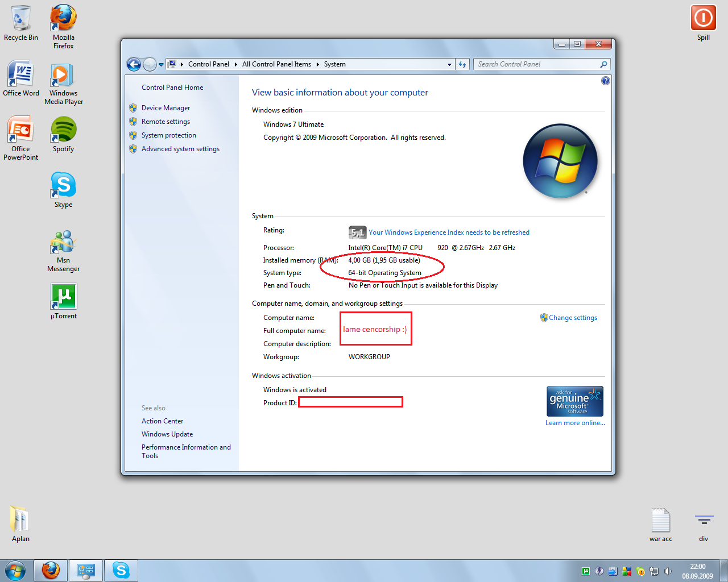Click the "4,00 GB (1,95 GB usable)" value

tap(384, 260)
